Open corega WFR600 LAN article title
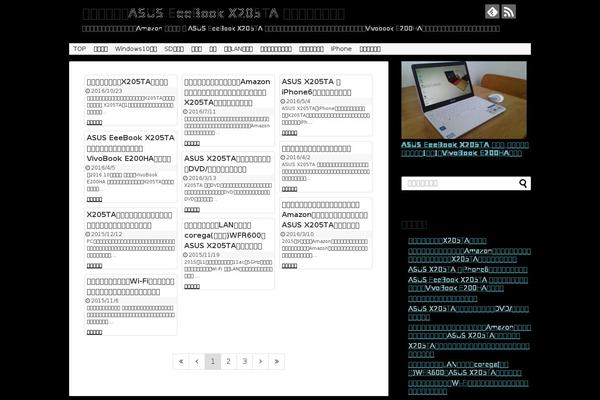 tap(225, 235)
